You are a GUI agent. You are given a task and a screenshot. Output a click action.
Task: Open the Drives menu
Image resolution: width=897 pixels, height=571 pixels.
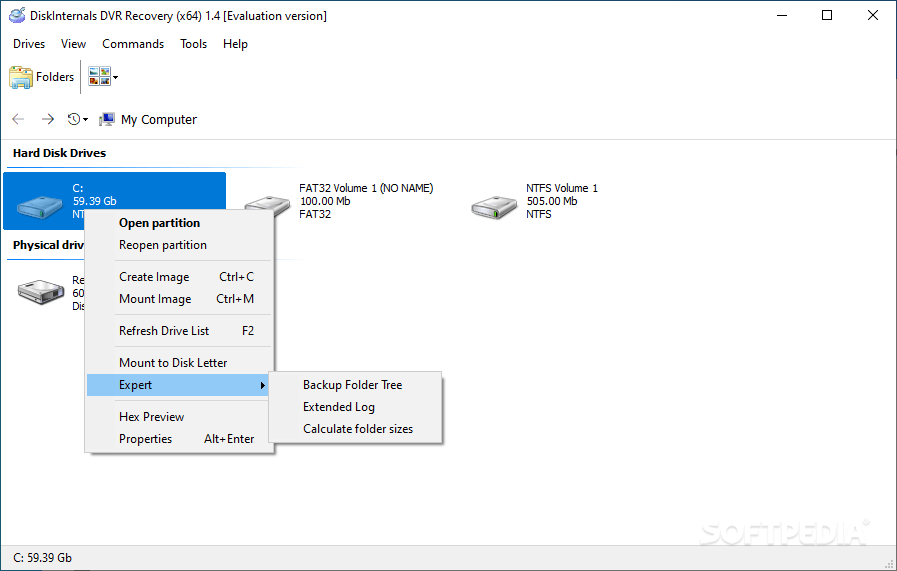tap(29, 44)
